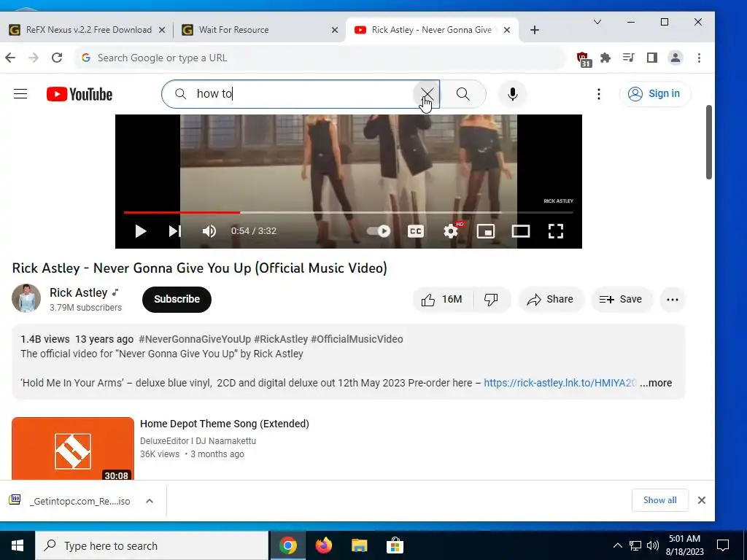Open Microsoft Store from the taskbar

coord(395,545)
